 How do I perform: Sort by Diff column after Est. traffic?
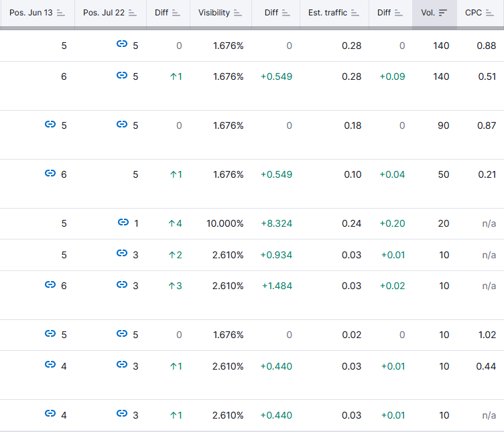[399, 13]
